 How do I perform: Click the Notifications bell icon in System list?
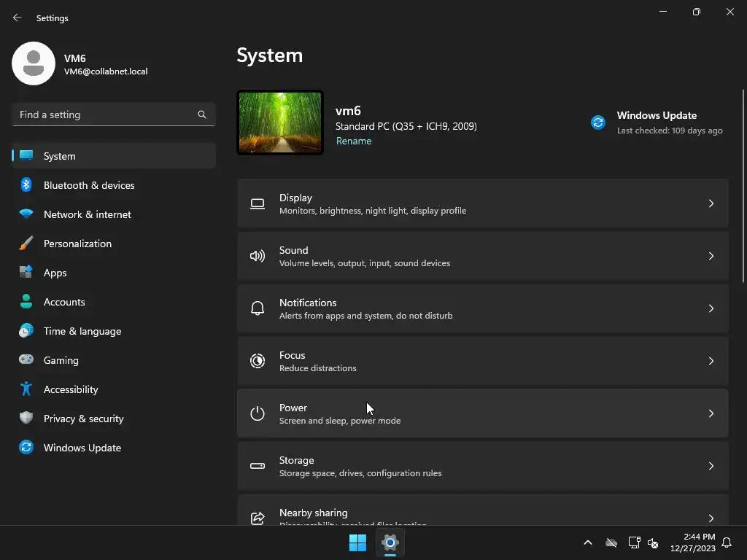pos(258,308)
